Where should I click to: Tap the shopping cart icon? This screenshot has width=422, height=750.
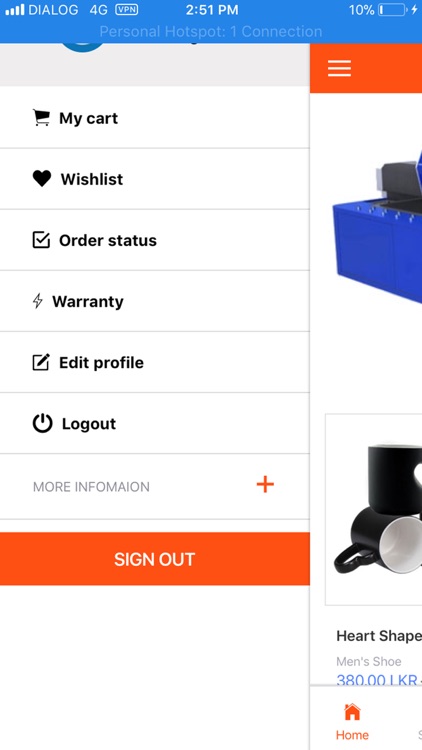click(x=41, y=118)
